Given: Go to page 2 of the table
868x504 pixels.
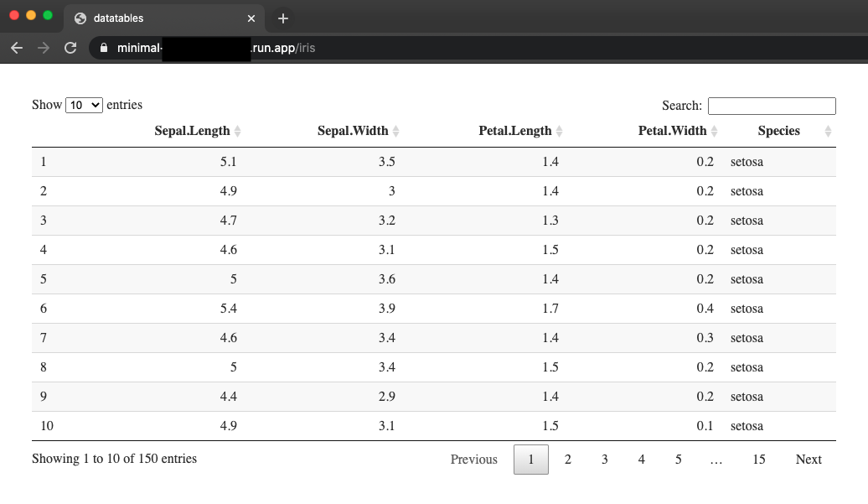Looking at the screenshot, I should 567,460.
